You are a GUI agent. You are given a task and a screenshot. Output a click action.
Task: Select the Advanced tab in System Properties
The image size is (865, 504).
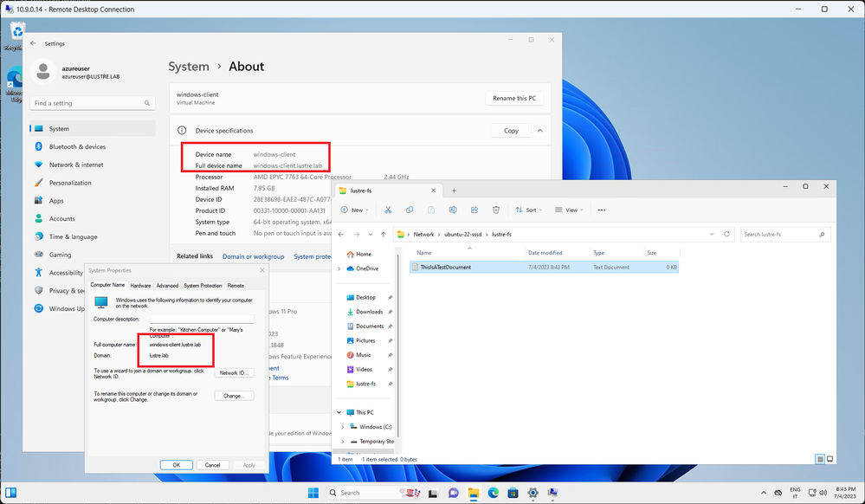167,286
